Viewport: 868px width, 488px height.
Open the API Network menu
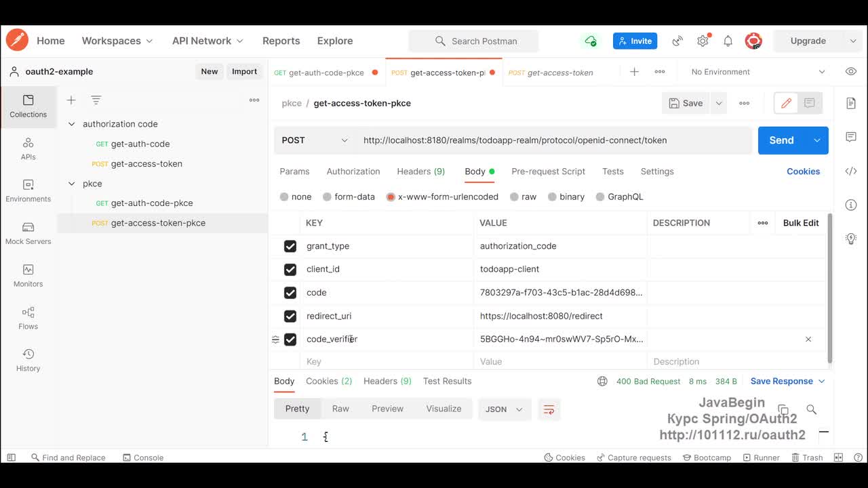(x=208, y=41)
